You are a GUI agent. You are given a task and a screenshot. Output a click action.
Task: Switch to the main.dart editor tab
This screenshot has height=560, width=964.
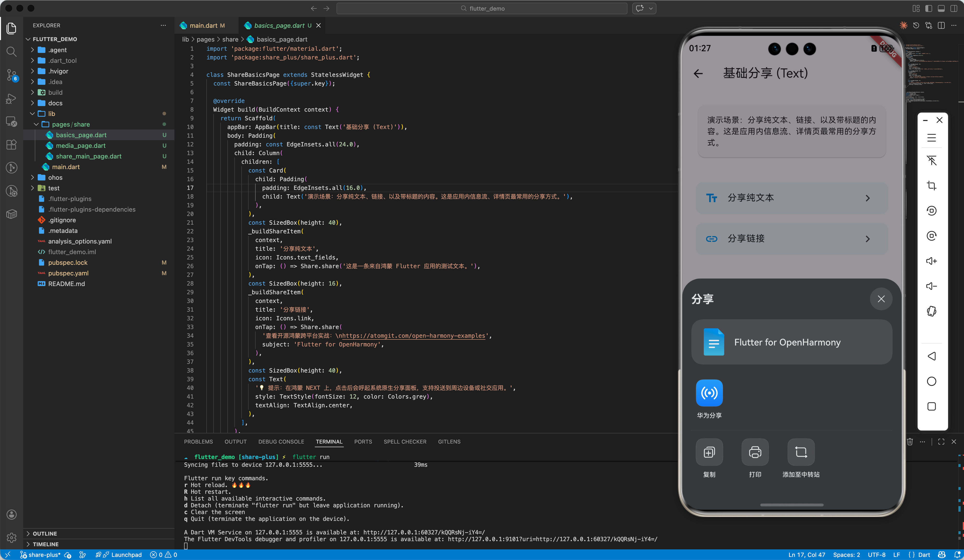point(203,26)
